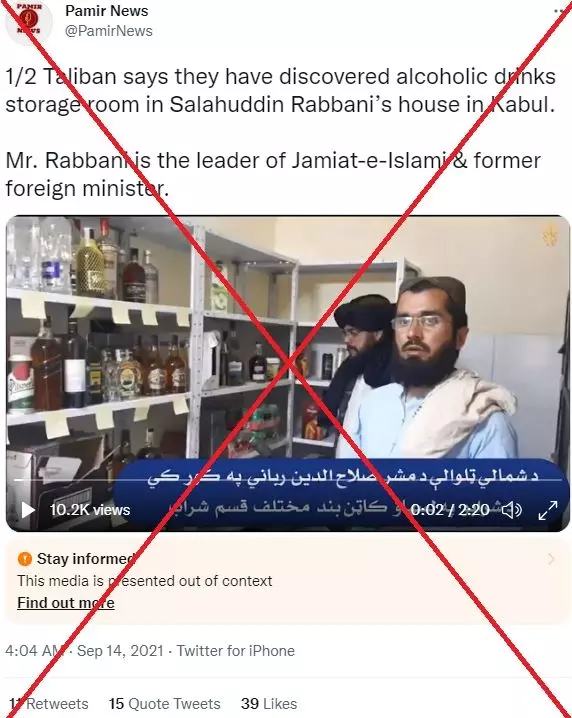This screenshot has height=718, width=572.
Task: Expand the video to fullscreen
Action: coord(548,510)
